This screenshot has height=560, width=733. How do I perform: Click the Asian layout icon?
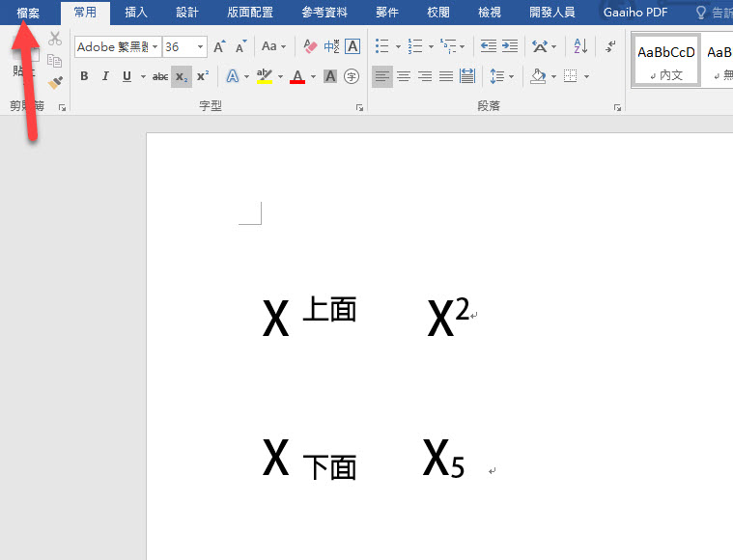(540, 46)
